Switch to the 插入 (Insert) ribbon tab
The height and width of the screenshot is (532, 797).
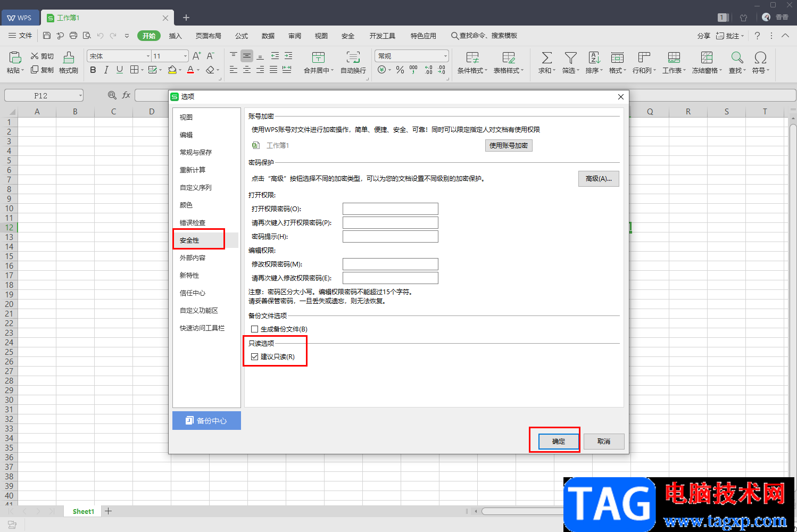(175, 36)
